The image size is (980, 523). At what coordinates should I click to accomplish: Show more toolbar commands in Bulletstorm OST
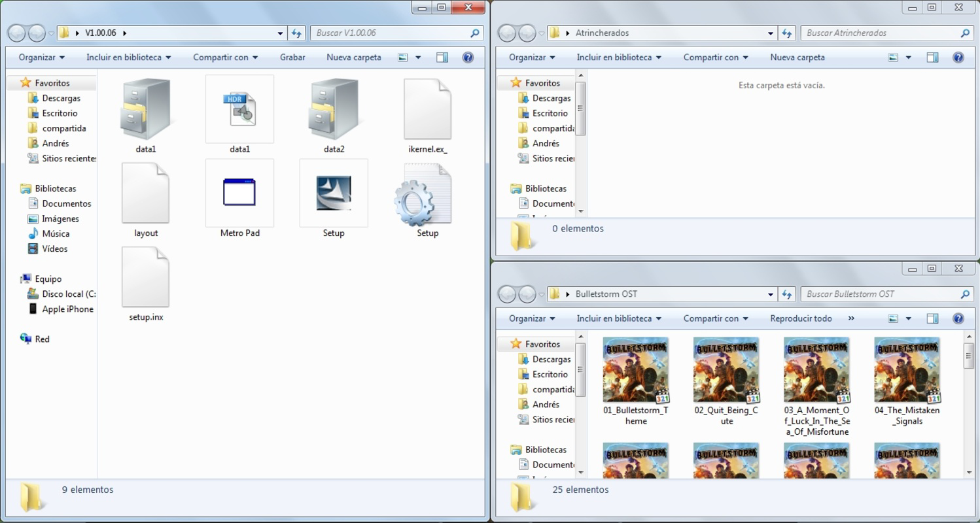tap(851, 318)
